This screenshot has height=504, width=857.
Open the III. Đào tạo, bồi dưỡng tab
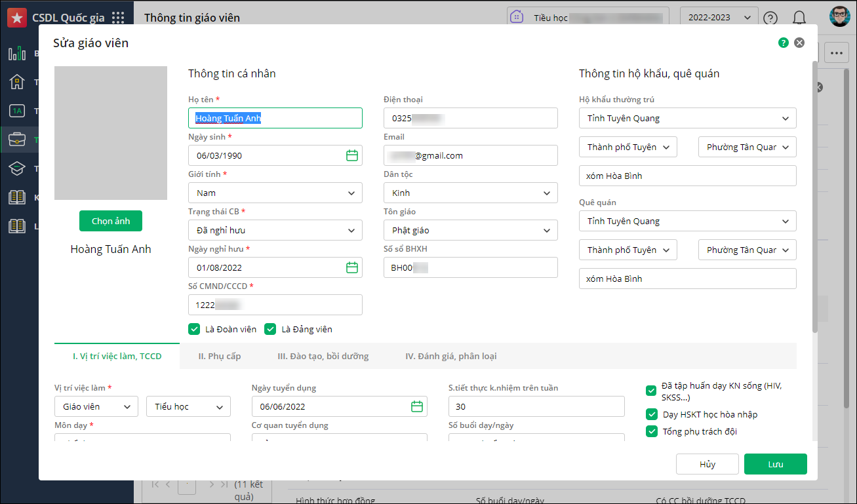[x=323, y=356]
